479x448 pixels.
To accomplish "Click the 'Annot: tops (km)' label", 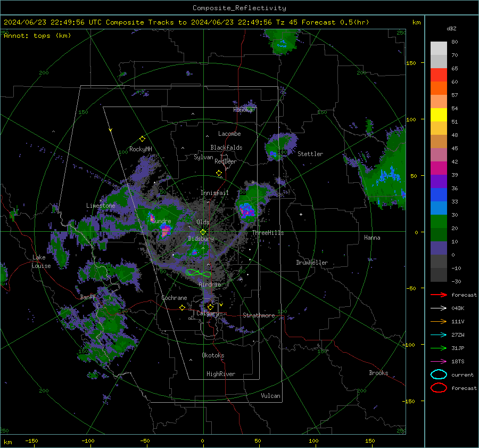I will pyautogui.click(x=37, y=36).
